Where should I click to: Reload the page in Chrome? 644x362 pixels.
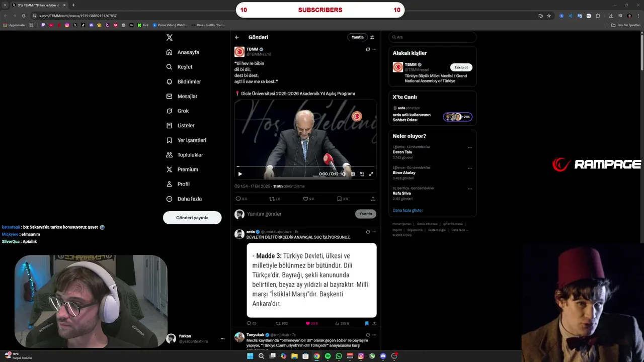23,16
